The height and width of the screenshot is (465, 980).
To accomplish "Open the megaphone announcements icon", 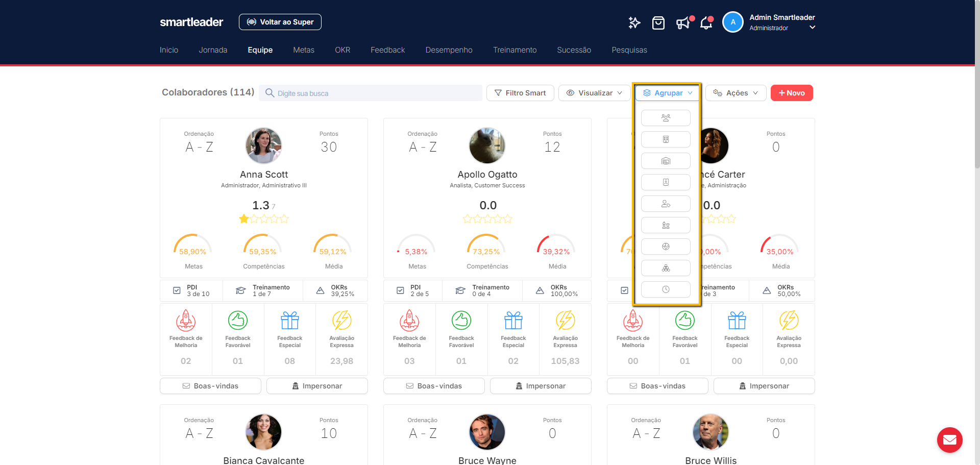I will 683,23.
